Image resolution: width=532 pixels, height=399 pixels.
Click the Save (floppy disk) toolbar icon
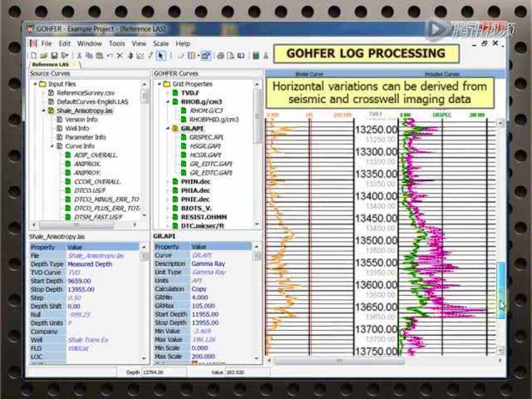[54, 55]
